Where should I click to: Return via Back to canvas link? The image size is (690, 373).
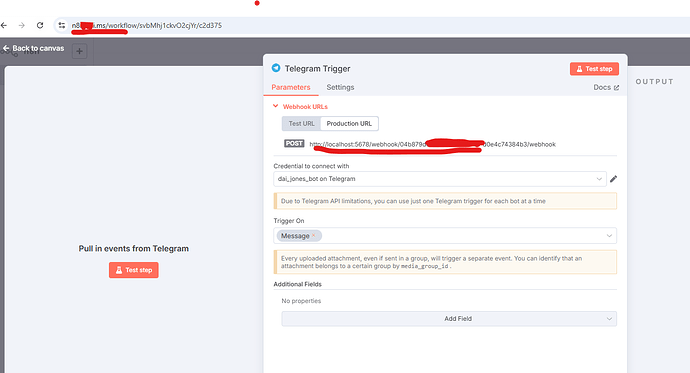33,48
